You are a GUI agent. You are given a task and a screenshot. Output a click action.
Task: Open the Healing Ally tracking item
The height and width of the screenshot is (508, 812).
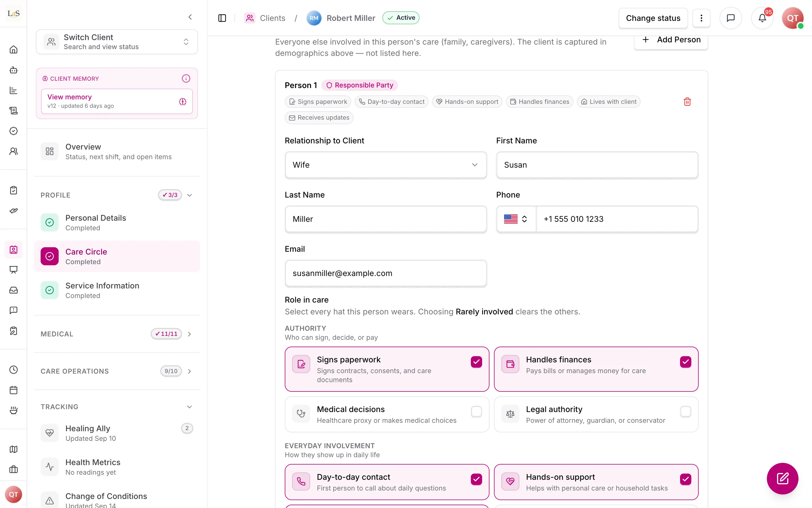[117, 433]
